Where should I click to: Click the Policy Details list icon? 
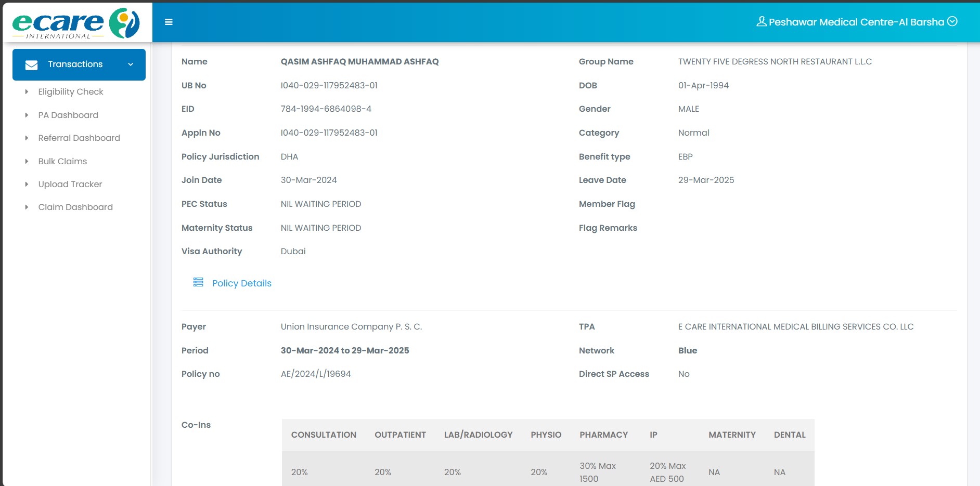coord(198,282)
